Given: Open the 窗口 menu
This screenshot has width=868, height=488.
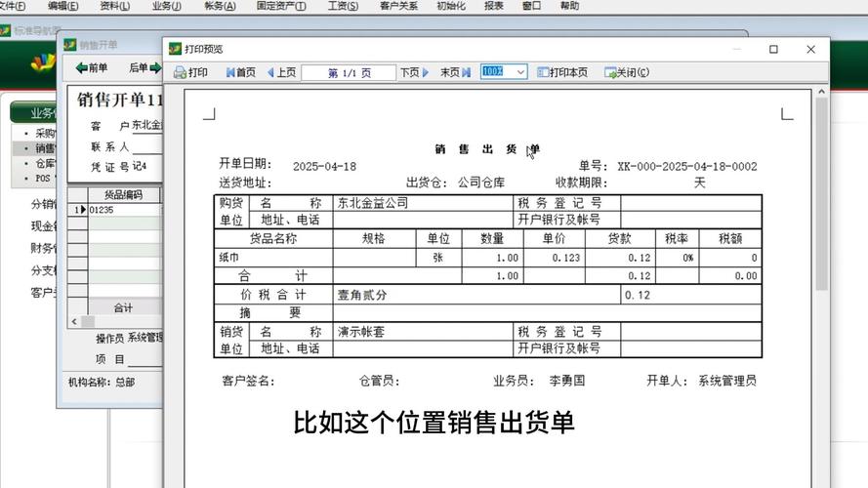Looking at the screenshot, I should 531,6.
